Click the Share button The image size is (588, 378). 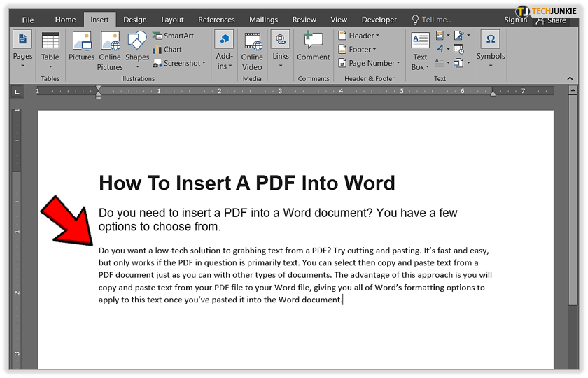click(551, 20)
